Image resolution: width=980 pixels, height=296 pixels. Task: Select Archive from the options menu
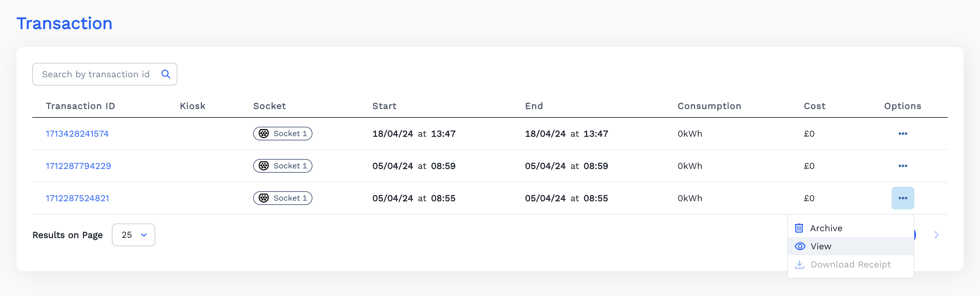click(826, 228)
